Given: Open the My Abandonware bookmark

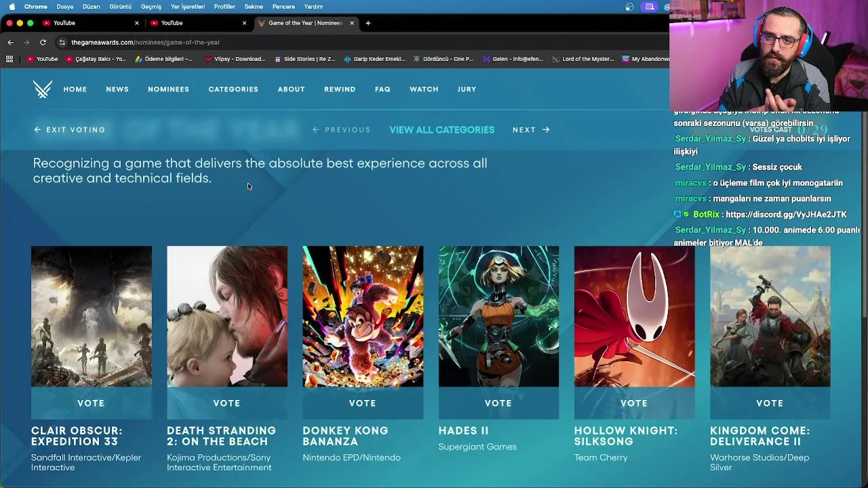Looking at the screenshot, I should coord(646,59).
